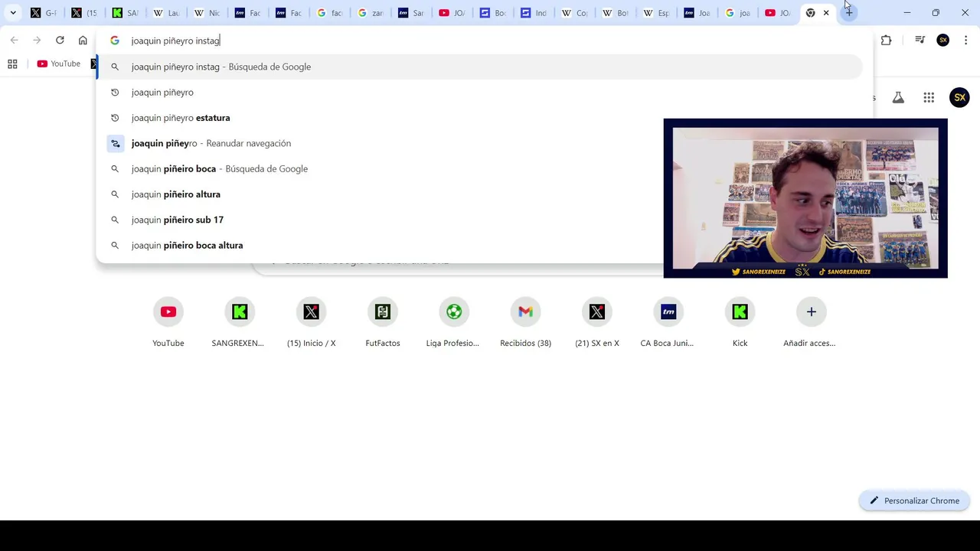This screenshot has width=980, height=551.
Task: Open the YouTube shortcut tile
Action: tap(168, 324)
